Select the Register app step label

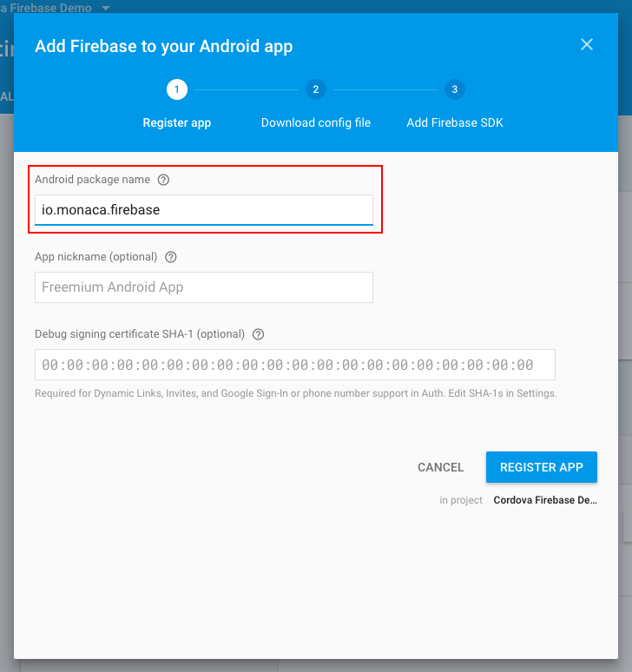[x=177, y=122]
